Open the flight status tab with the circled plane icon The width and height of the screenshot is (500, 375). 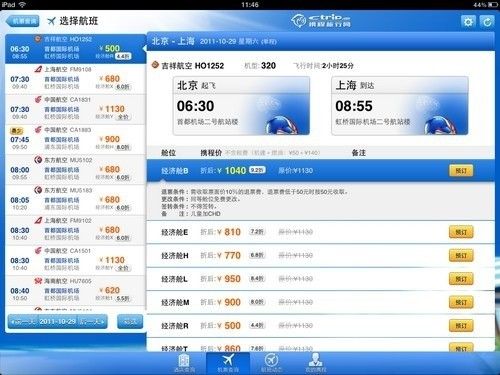pos(271,363)
